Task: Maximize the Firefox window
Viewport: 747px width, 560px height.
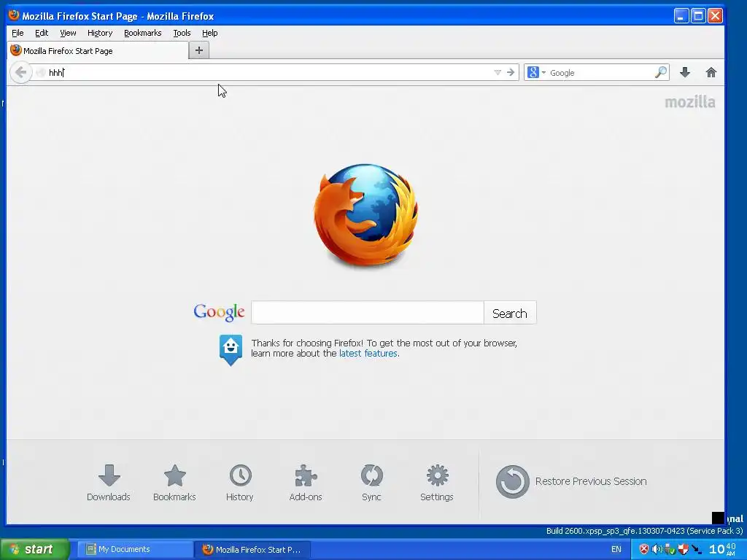Action: tap(698, 16)
